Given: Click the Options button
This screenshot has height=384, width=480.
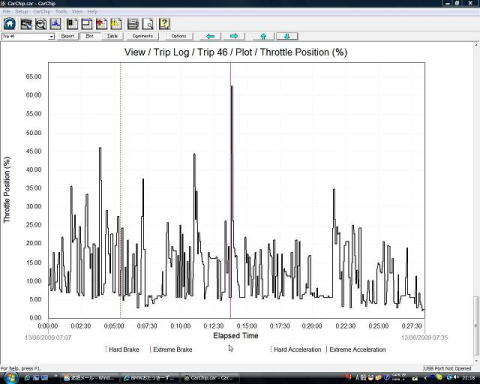Looking at the screenshot, I should coord(179,36).
